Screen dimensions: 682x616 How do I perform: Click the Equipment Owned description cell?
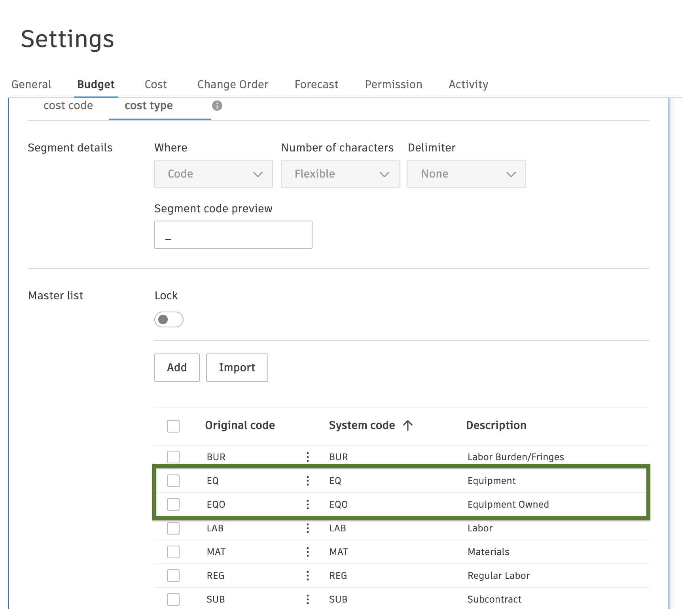(x=508, y=505)
